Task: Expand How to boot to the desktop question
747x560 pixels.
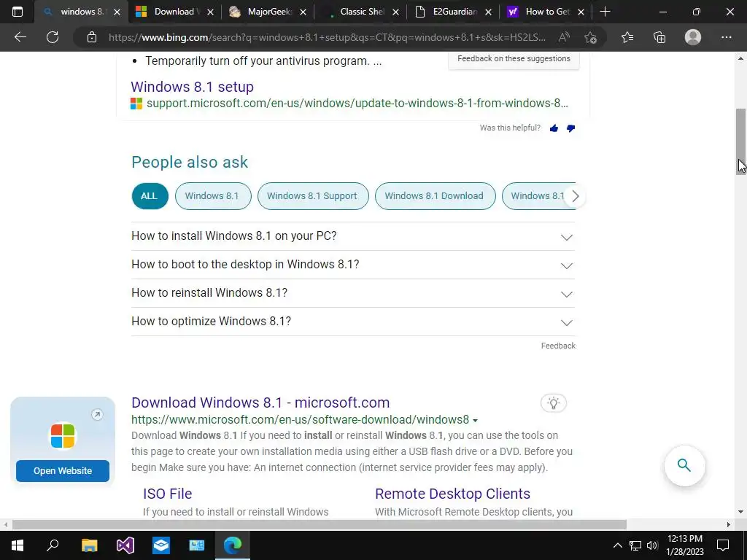Action: tap(353, 265)
